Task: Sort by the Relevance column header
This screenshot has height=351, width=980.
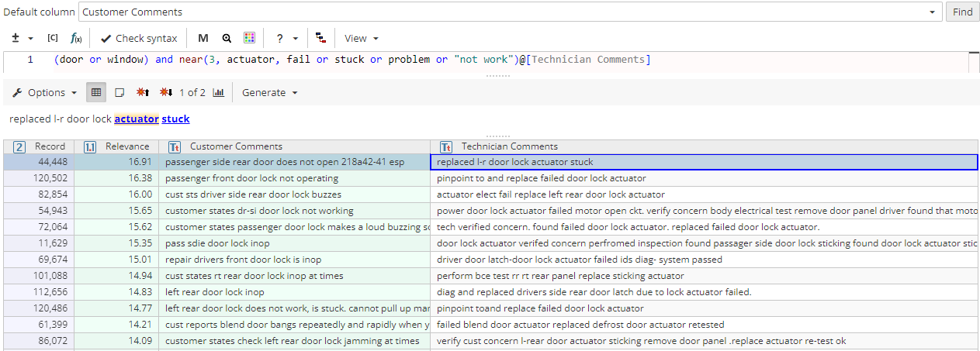Action: click(127, 146)
